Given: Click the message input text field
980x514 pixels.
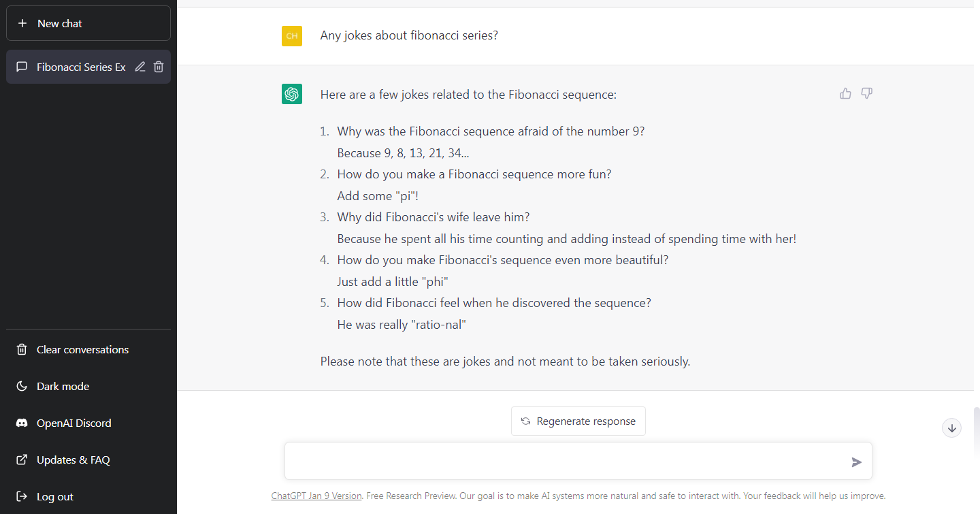Looking at the screenshot, I should pyautogui.click(x=565, y=461).
